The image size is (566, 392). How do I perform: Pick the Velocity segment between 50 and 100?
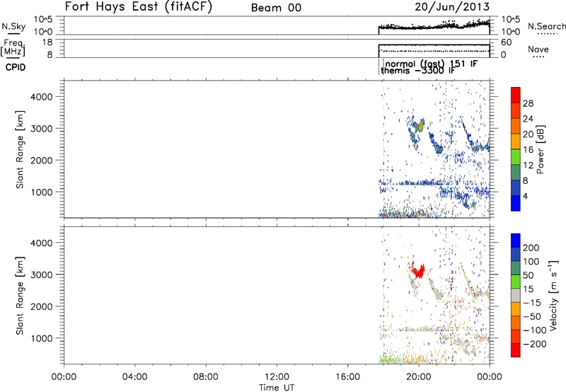pyautogui.click(x=516, y=268)
